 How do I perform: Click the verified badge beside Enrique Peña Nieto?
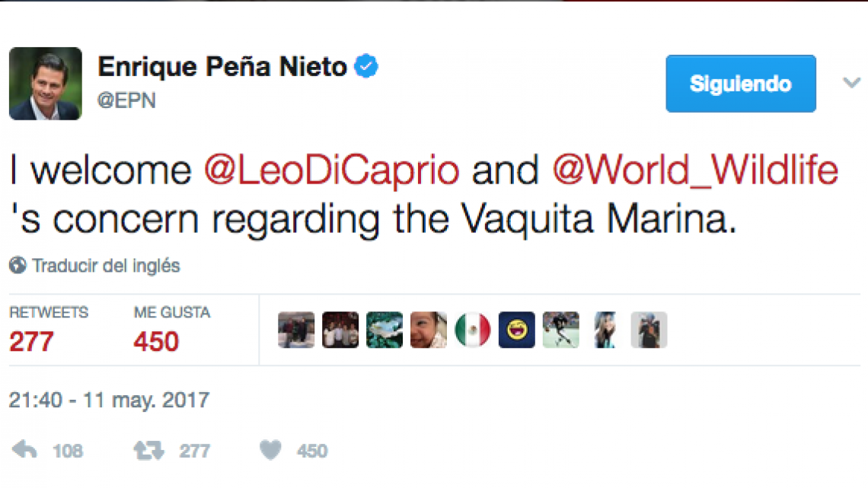[366, 65]
